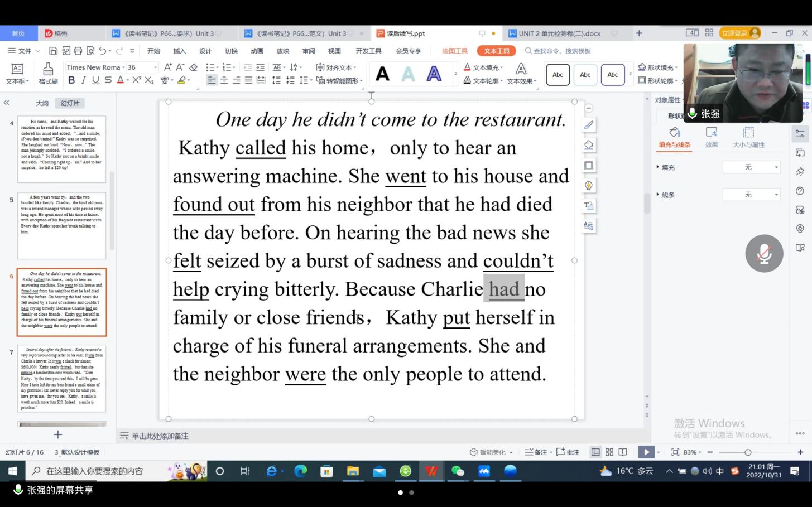
Task: Toggle strikethrough formatting
Action: (108, 80)
